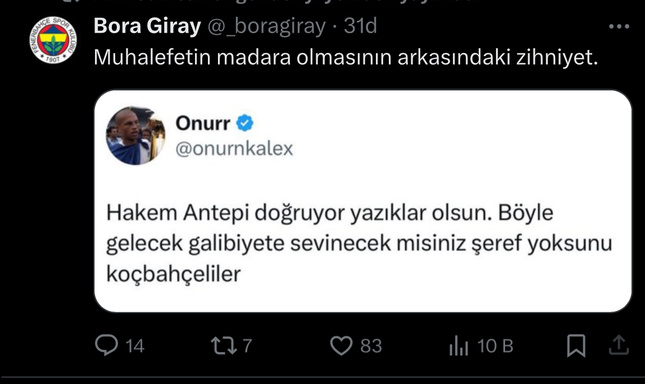This screenshot has height=384, width=645.
Task: Visit the @onurnkalex handle
Action: (234, 148)
